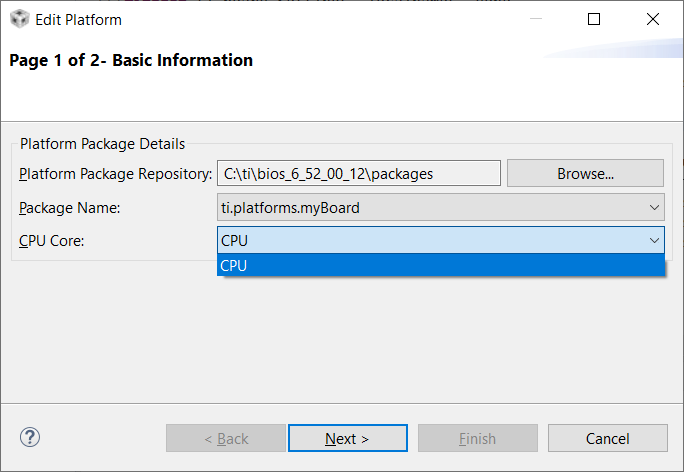The height and width of the screenshot is (472, 684).
Task: Minimize the Edit Platform dialog
Action: click(x=535, y=19)
